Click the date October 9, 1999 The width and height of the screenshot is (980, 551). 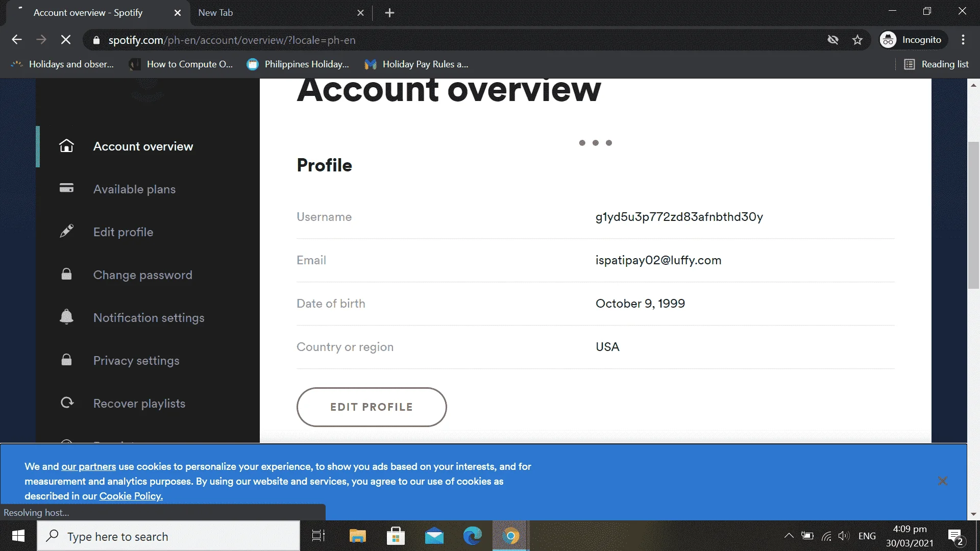640,304
